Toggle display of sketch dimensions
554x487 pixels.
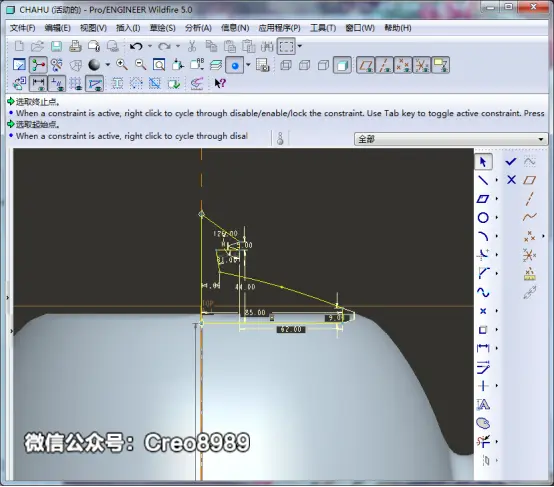(38, 84)
